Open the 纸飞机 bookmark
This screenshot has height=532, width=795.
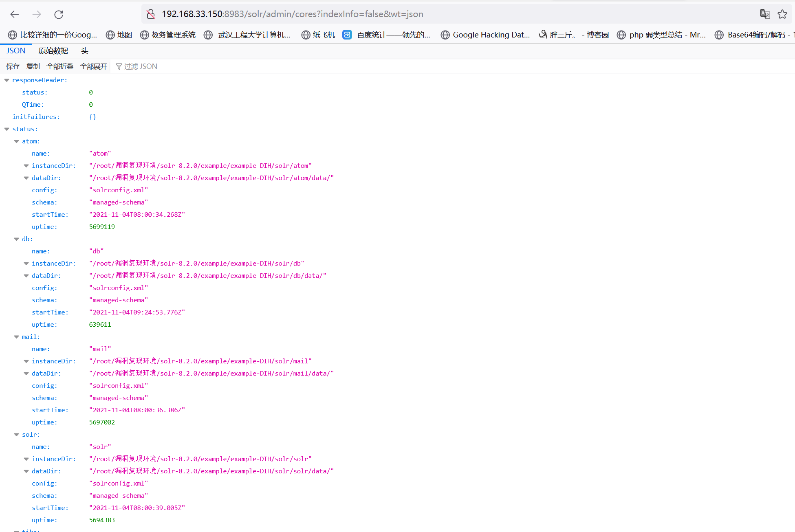click(x=318, y=35)
